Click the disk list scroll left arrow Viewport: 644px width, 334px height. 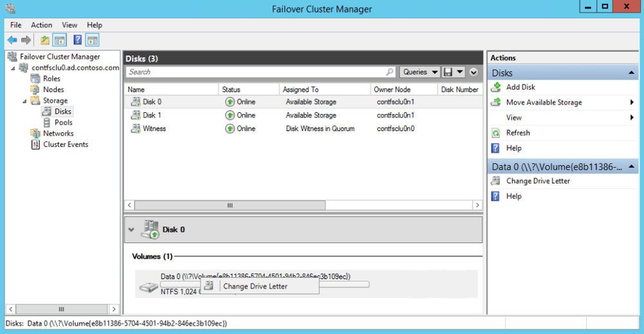coord(129,205)
